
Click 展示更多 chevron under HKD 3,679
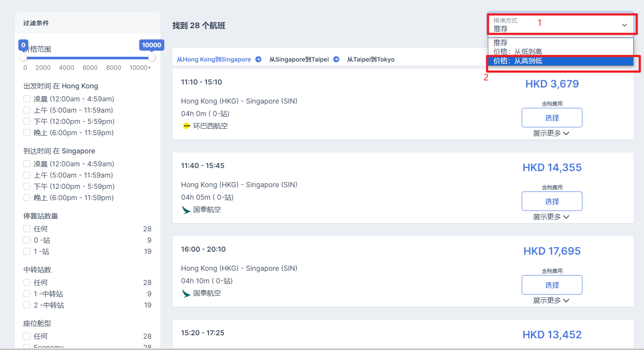coord(566,133)
